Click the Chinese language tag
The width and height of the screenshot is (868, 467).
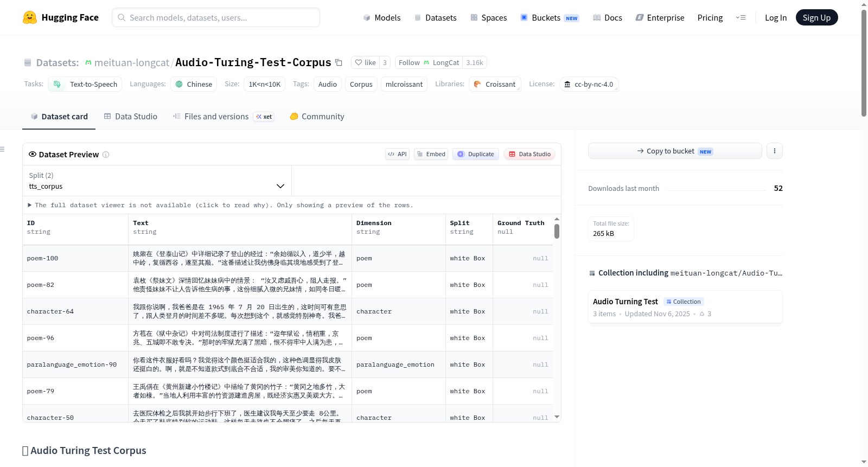tap(194, 84)
